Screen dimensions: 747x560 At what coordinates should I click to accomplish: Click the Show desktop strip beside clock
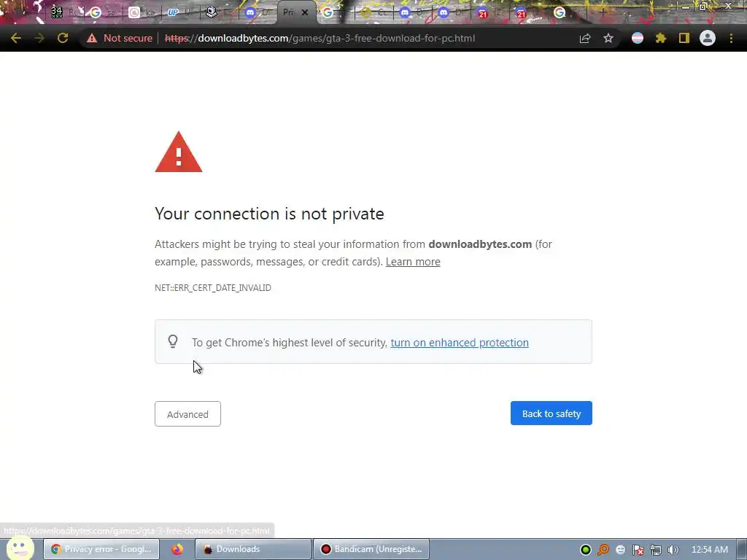[742, 550]
